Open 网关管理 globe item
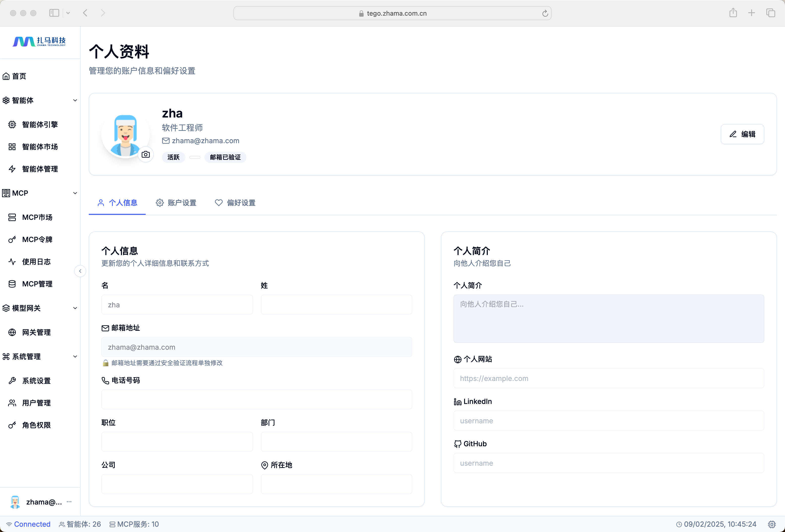This screenshot has width=785, height=532. 36,332
